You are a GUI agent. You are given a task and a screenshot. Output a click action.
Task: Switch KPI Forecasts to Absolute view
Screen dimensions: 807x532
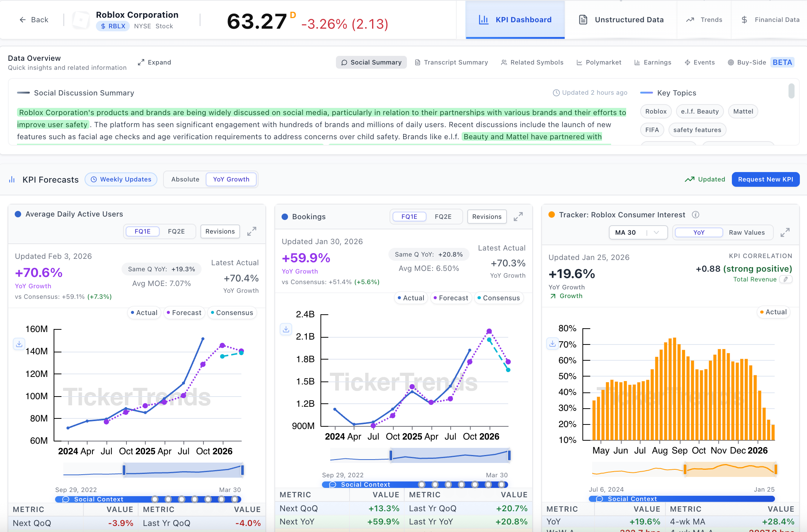point(185,179)
